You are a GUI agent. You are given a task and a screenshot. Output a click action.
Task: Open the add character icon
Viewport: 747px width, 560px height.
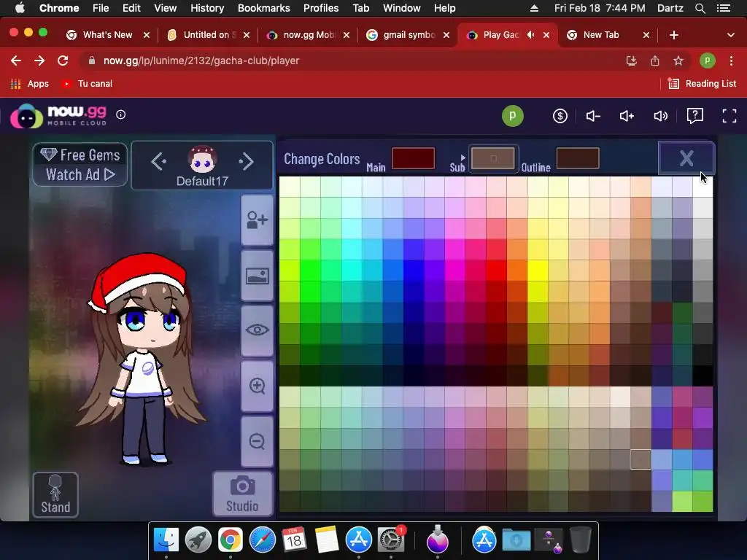point(258,220)
